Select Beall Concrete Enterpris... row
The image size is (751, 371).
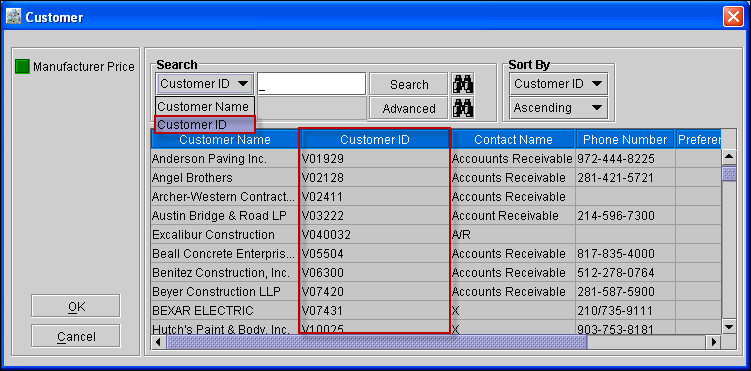tap(436, 253)
